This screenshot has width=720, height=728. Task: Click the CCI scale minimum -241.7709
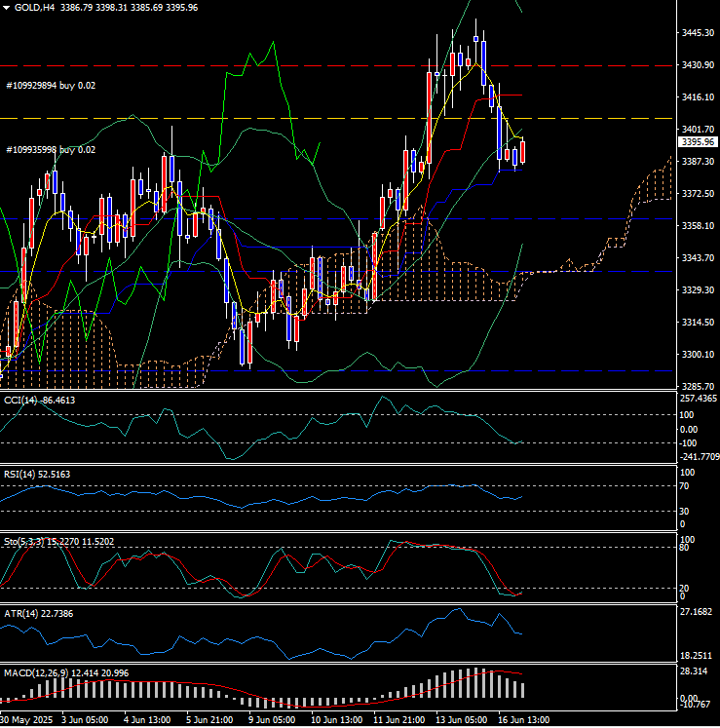[x=700, y=457]
